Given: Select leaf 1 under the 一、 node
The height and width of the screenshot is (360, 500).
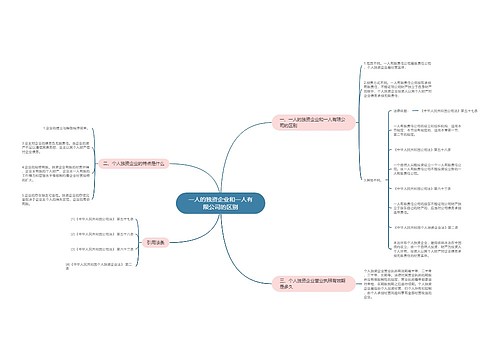Looking at the screenshot, I should coord(397,65).
